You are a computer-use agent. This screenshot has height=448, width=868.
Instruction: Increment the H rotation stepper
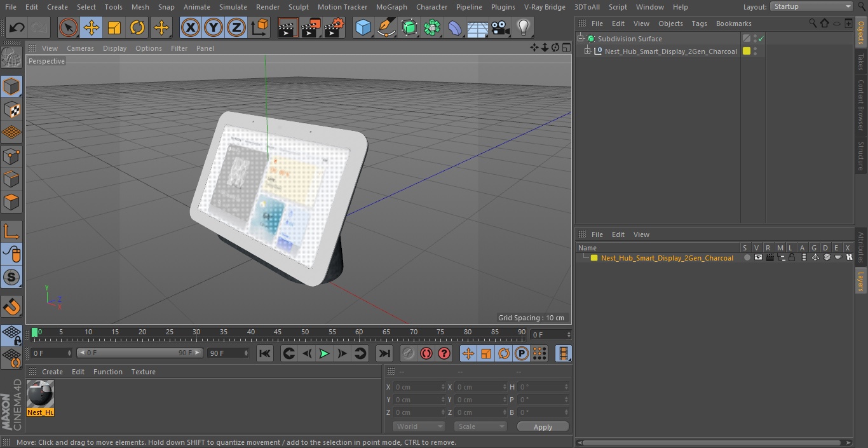(567, 385)
